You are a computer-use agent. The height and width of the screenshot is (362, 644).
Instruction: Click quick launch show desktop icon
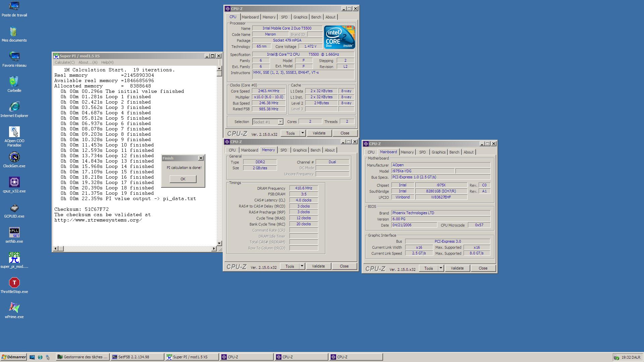32,357
